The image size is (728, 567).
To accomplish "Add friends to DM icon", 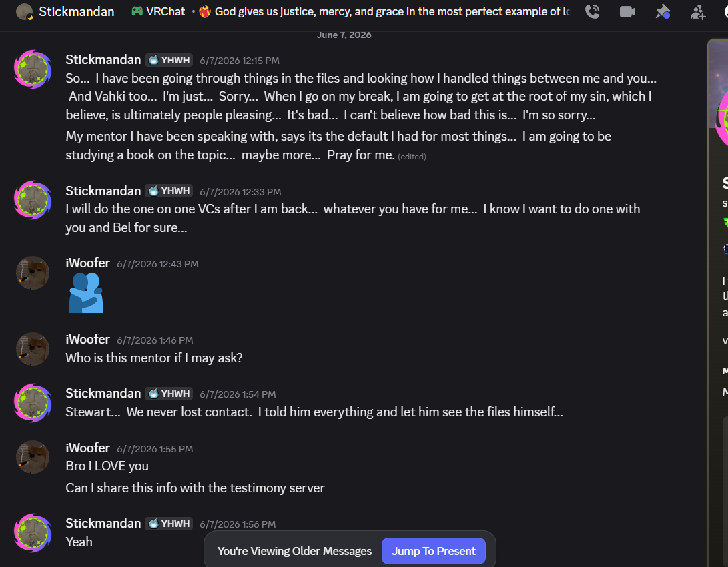I will (x=698, y=12).
